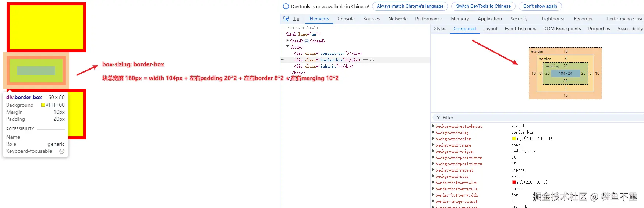Open the Styles sidebar tab
644x208 pixels.
tap(440, 29)
